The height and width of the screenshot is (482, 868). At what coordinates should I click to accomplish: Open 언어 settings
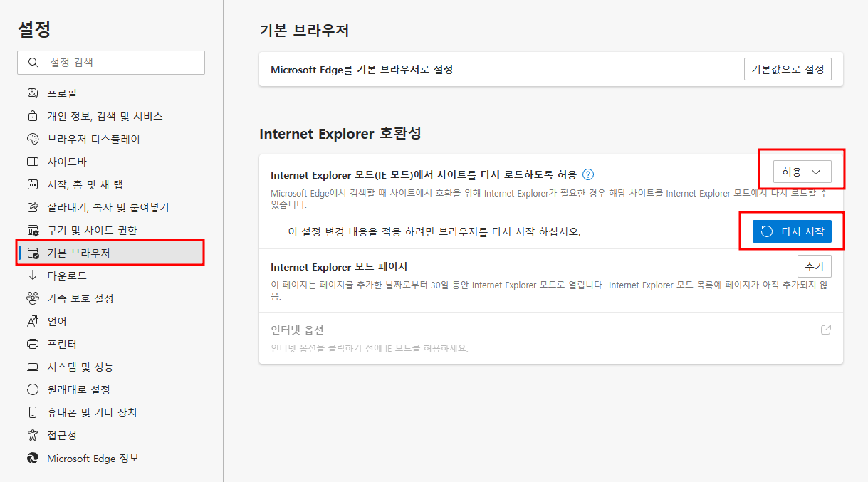(111, 321)
